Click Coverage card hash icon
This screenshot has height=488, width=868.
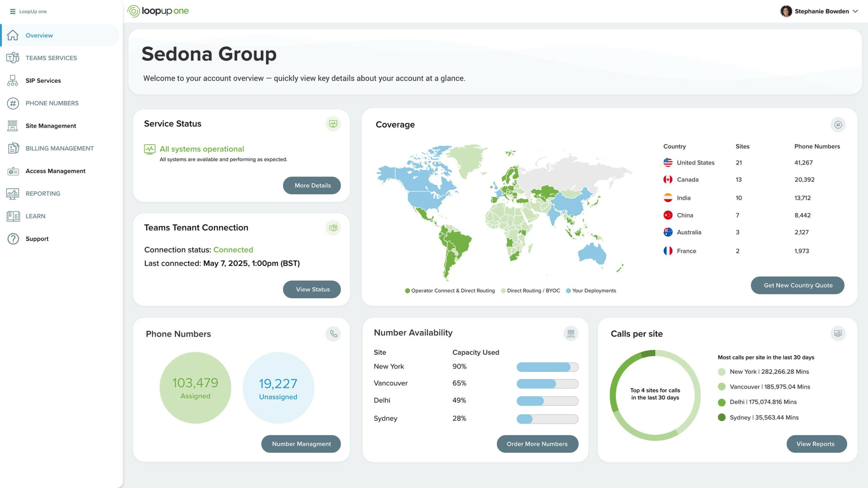point(838,125)
